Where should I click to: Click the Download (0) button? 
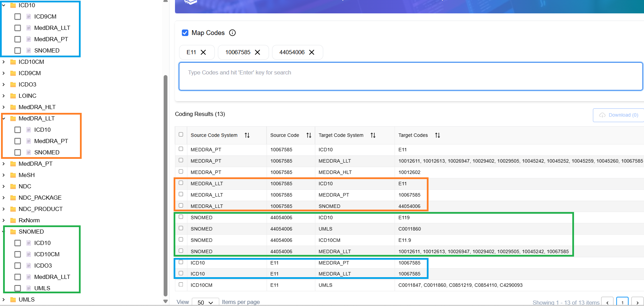[x=619, y=115]
